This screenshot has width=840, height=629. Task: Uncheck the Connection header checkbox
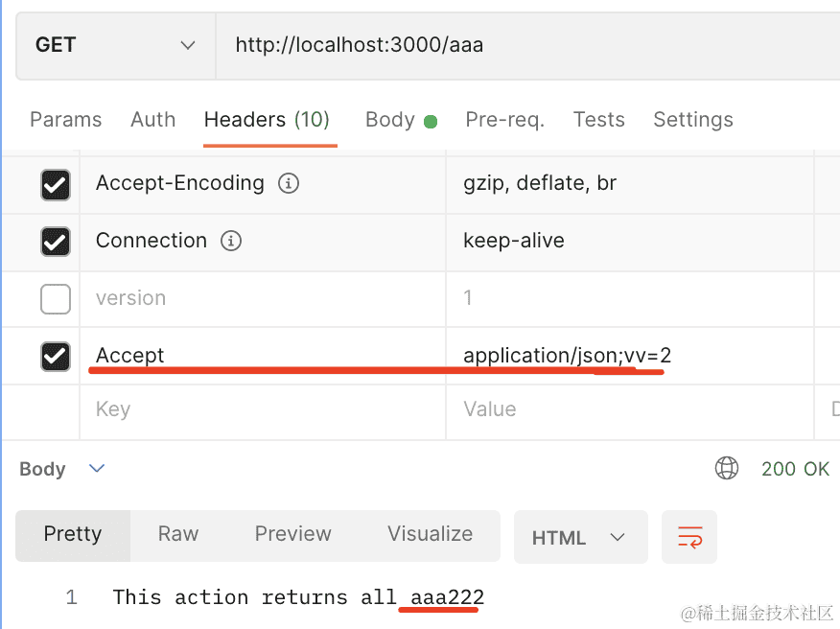(x=56, y=242)
